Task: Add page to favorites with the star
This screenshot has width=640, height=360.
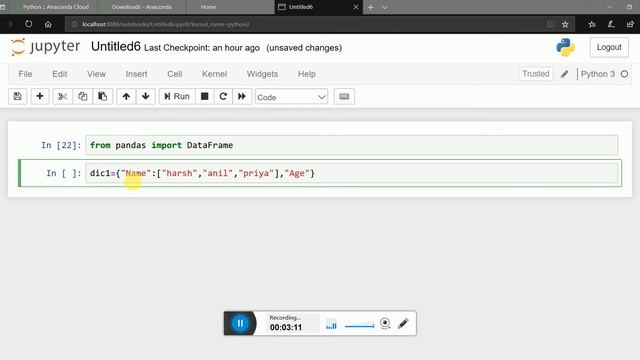Action: 565,24
